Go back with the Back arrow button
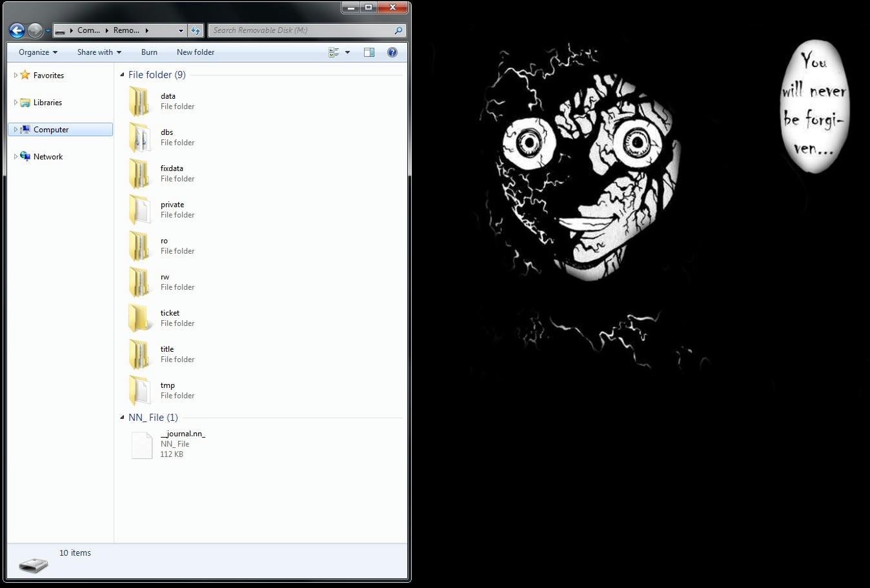This screenshot has height=588, width=870. (17, 30)
